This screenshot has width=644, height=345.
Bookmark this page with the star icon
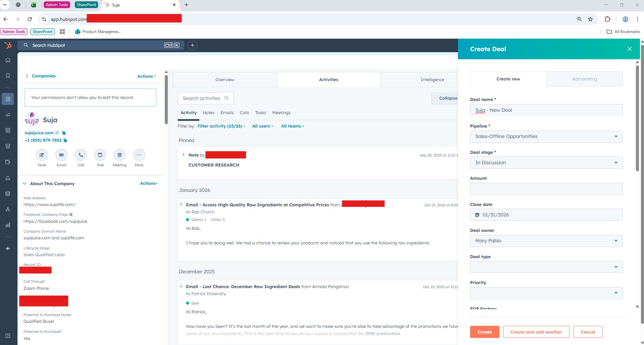(590, 19)
